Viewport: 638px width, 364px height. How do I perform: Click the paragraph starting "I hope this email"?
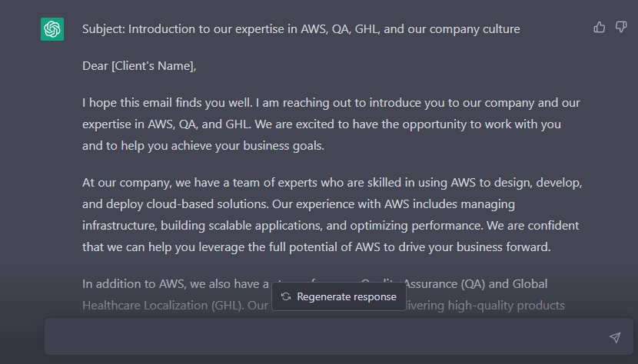coord(331,124)
